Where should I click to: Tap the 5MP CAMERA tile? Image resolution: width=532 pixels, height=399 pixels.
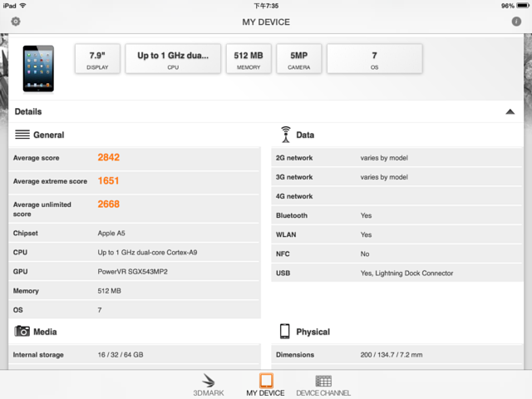point(299,58)
